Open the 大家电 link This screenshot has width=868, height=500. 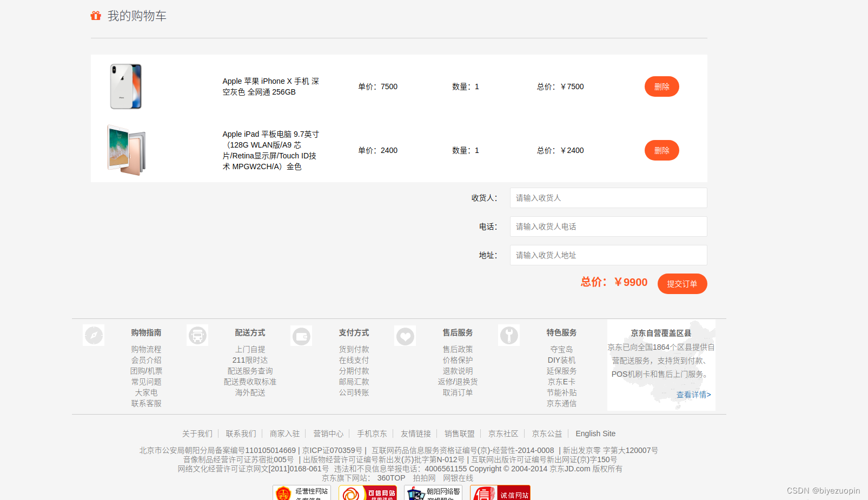point(147,392)
